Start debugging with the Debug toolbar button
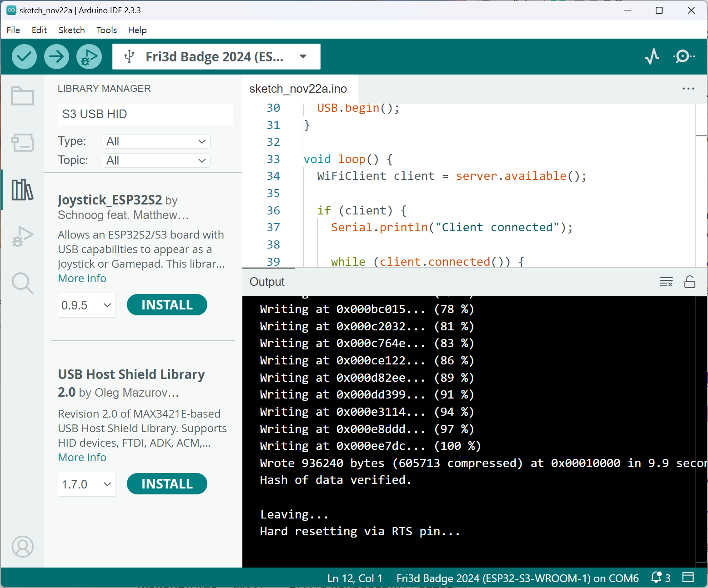This screenshot has height=588, width=708. pos(89,57)
